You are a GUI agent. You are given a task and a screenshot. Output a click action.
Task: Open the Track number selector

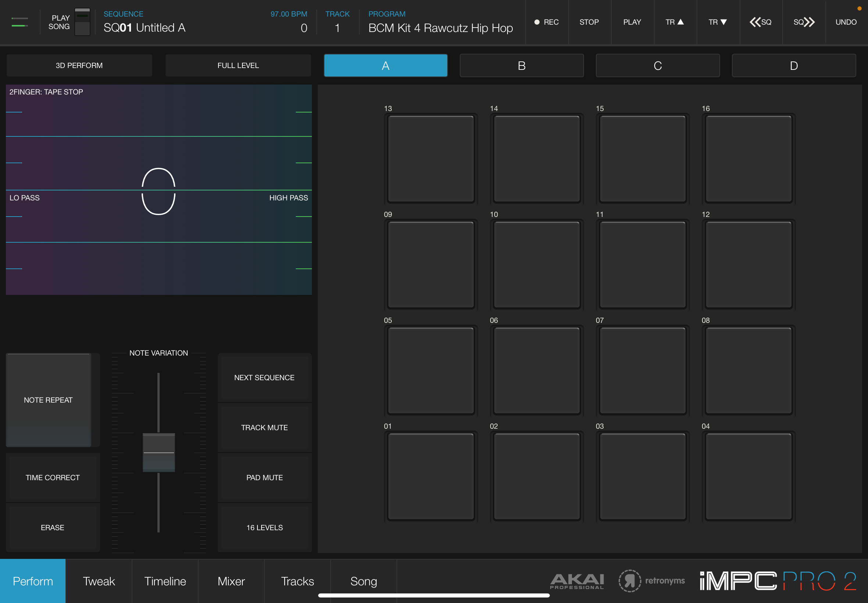point(337,28)
